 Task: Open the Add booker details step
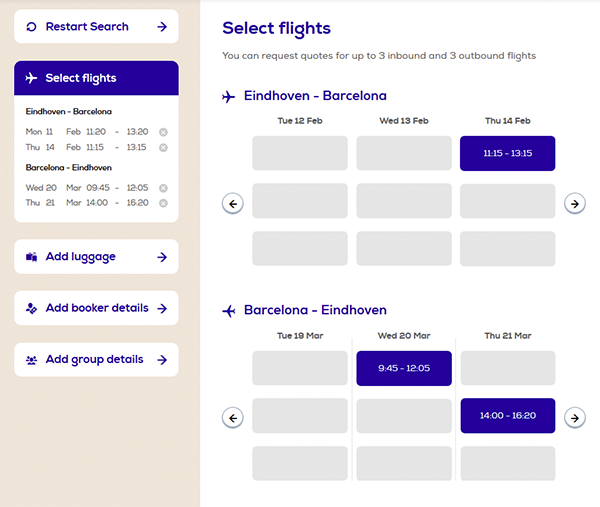[x=96, y=308]
